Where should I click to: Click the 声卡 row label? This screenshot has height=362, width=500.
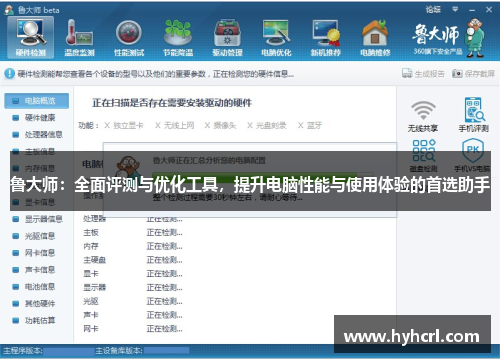coord(91,315)
